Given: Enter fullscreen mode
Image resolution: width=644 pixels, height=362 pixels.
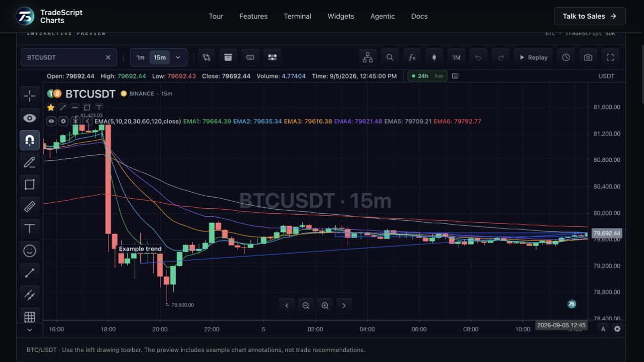Looking at the screenshot, I should (610, 57).
